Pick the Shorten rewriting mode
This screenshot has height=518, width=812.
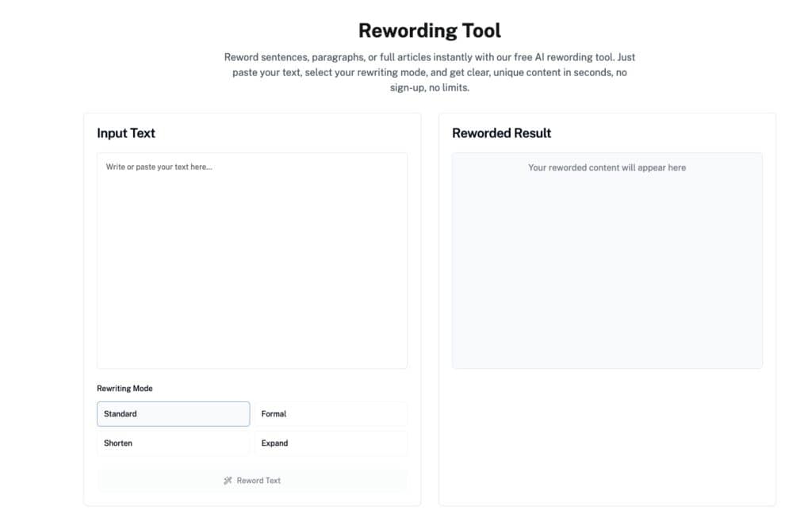(173, 443)
